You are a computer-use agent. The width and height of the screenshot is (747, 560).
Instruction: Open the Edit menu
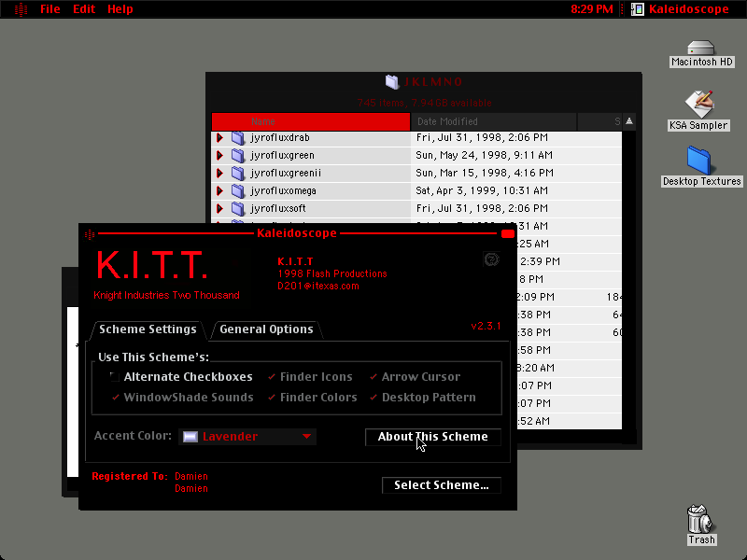(x=84, y=9)
